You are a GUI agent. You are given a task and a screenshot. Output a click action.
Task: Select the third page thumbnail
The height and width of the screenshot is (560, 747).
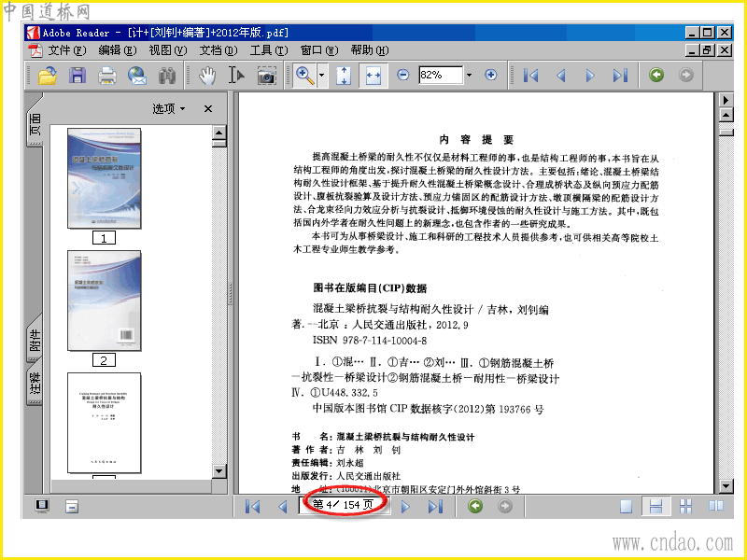[x=104, y=423]
